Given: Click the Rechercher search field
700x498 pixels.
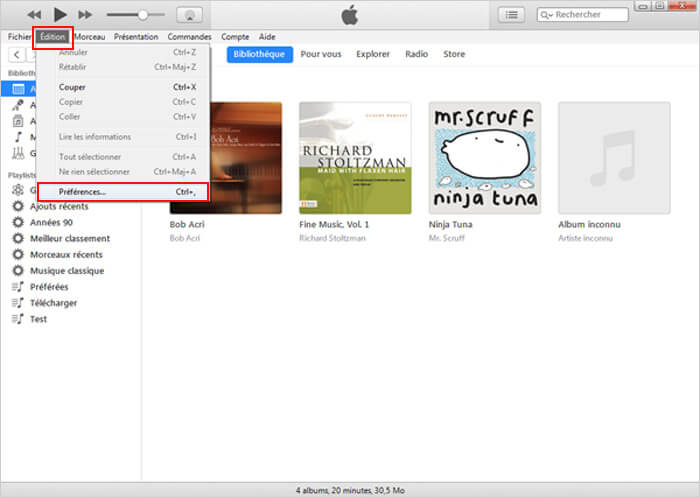Looking at the screenshot, I should click(x=583, y=15).
